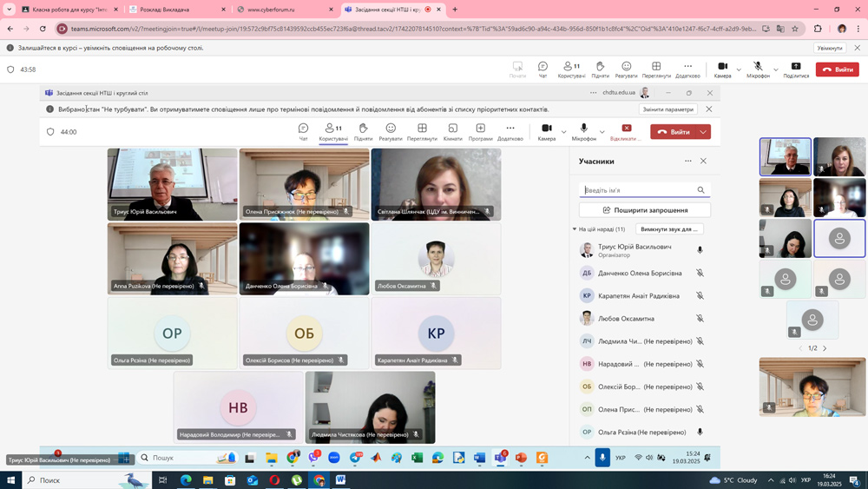Screen dimensions: 868x489
Task: Open the three-dot menu of Учасники panel
Action: click(x=687, y=161)
